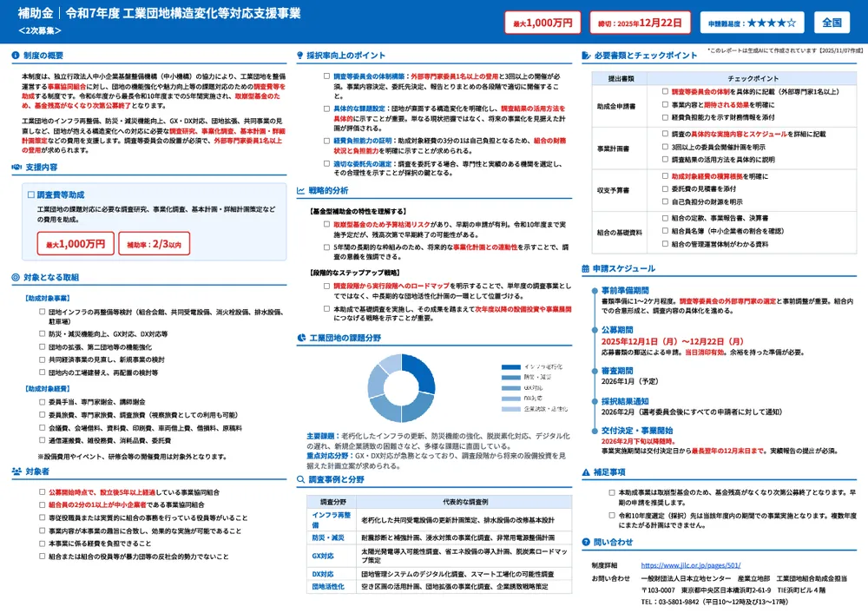Viewport: 868px width, 613px height.
Task: Click the target icon beside 対象となる取組
Action: (x=16, y=277)
